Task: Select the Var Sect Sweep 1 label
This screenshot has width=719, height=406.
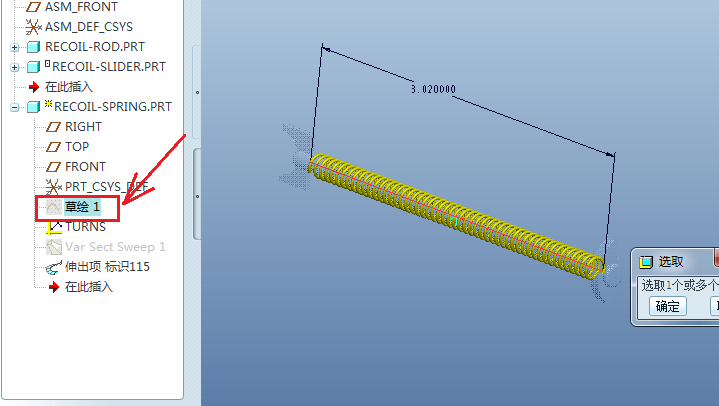Action: 115,247
